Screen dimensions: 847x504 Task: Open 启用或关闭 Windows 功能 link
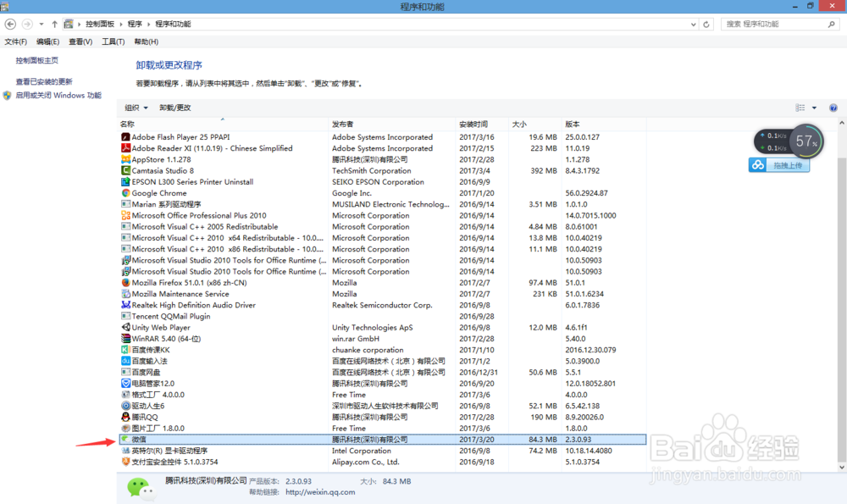point(58,95)
